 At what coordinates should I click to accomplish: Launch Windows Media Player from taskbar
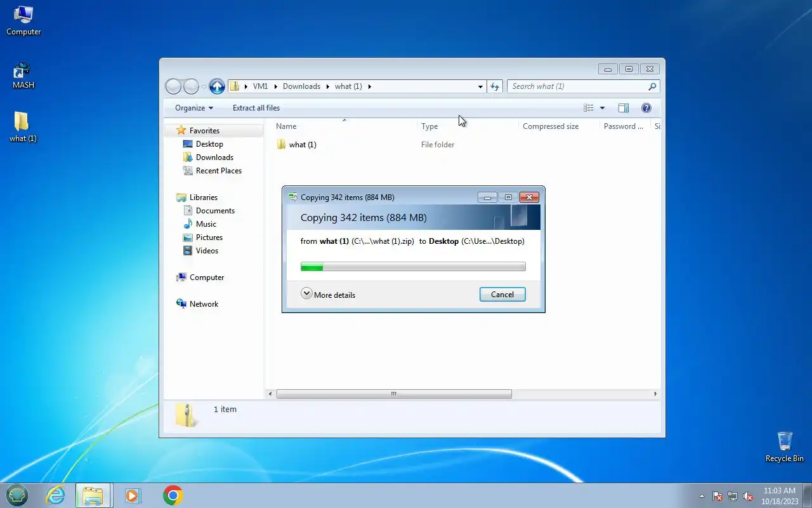133,495
